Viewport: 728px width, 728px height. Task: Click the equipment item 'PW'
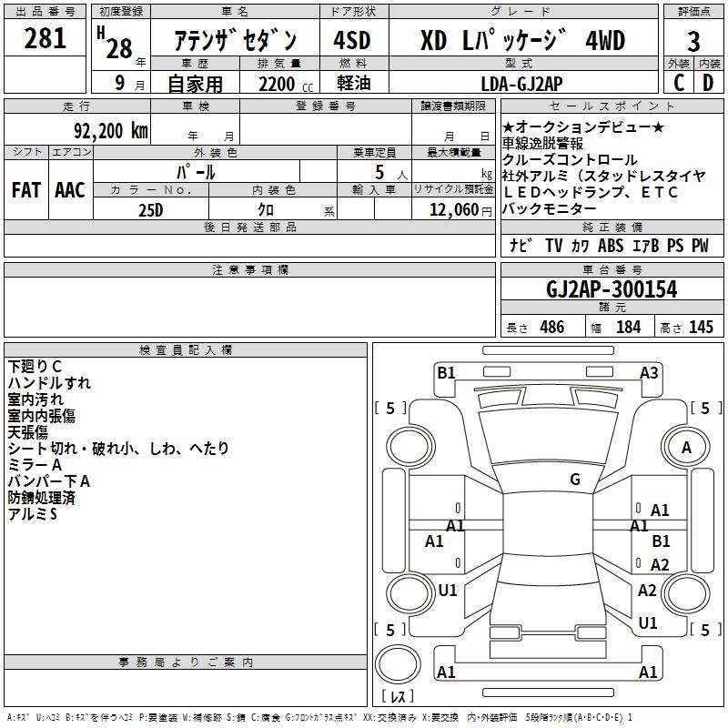pos(700,245)
